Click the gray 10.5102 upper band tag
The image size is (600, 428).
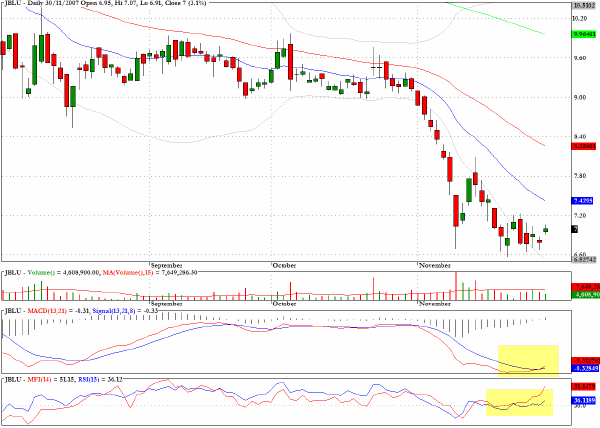click(x=584, y=5)
